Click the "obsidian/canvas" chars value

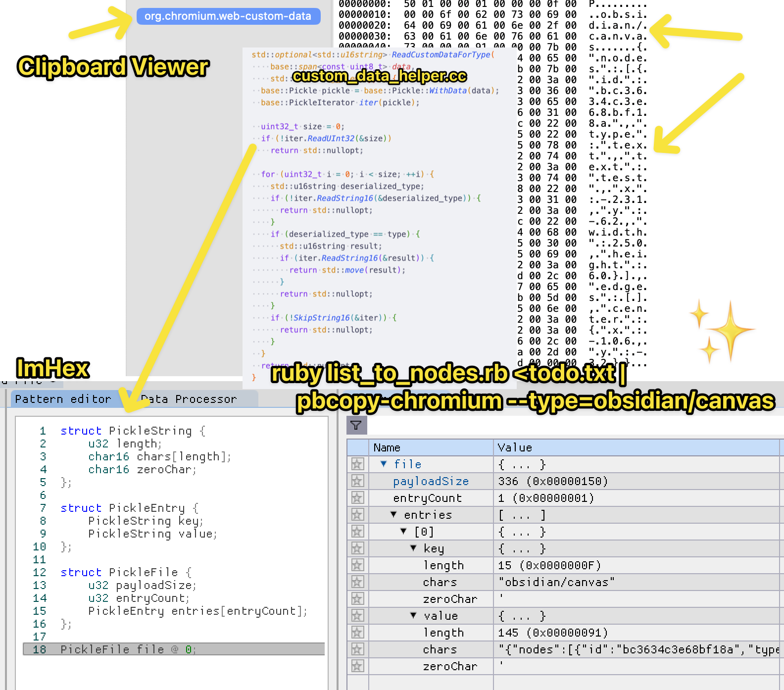[x=556, y=582]
